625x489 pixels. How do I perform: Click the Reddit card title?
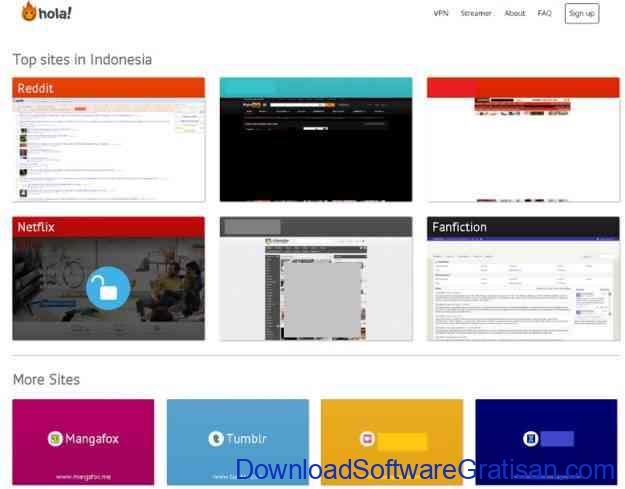click(35, 88)
